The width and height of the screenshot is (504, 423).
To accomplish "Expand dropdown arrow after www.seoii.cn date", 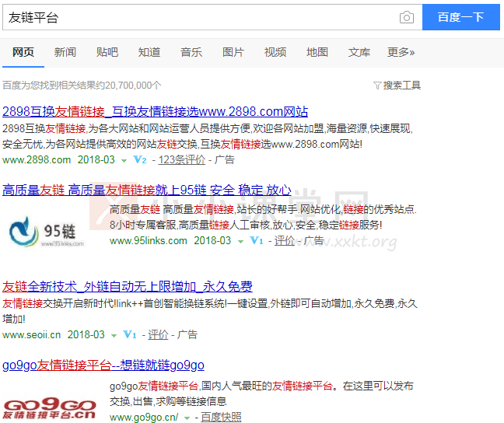I will coord(114,336).
